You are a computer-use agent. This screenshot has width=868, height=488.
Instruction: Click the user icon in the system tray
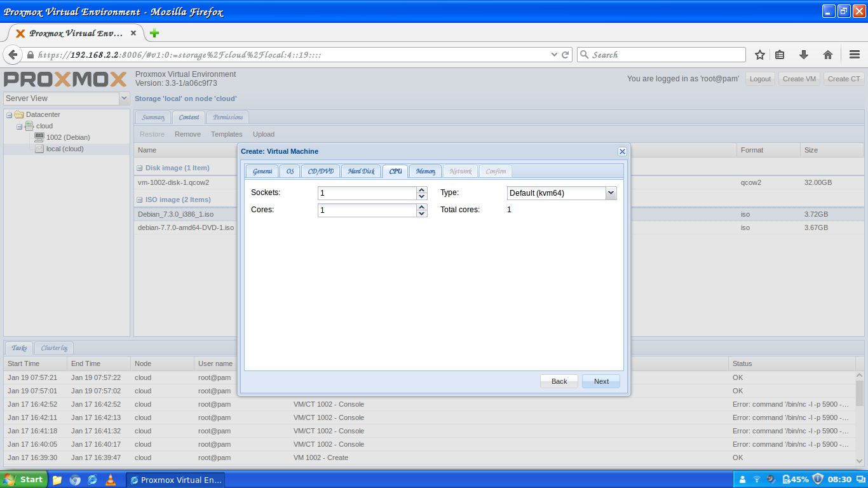tap(742, 480)
